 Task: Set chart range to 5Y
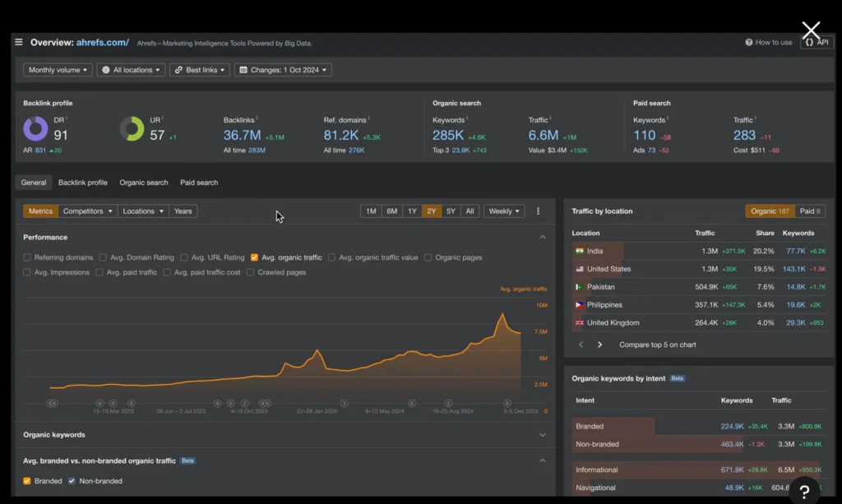tap(451, 211)
